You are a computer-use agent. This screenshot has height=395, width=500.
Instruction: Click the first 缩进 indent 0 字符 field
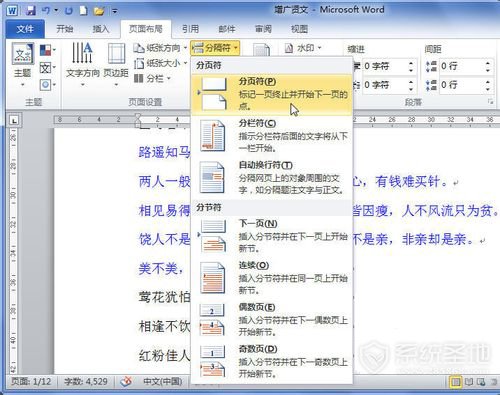pyautogui.click(x=384, y=66)
